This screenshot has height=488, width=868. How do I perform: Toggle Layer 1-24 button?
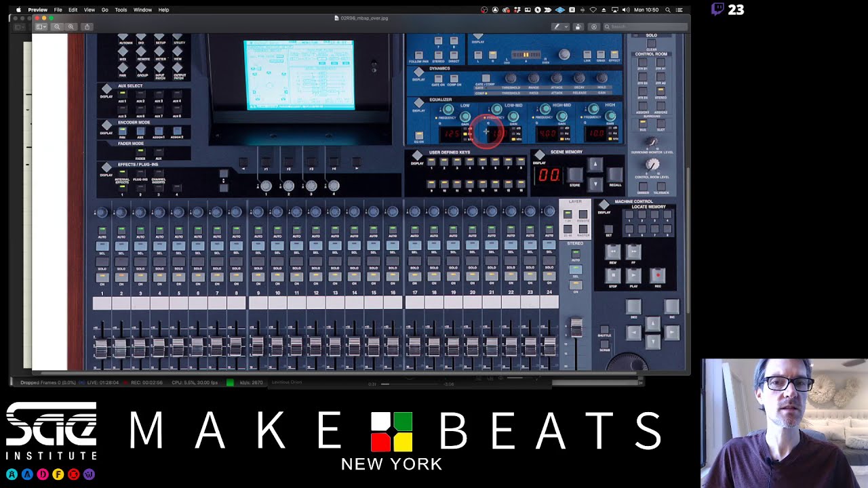pos(568,215)
